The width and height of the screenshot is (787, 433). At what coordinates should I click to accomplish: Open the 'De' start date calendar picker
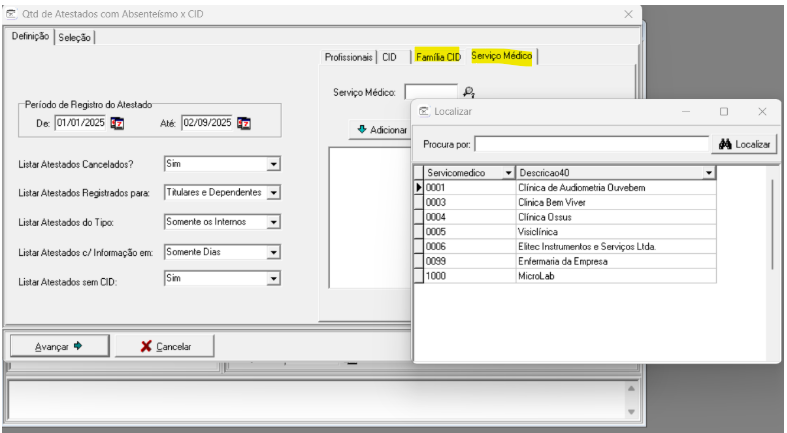click(117, 123)
